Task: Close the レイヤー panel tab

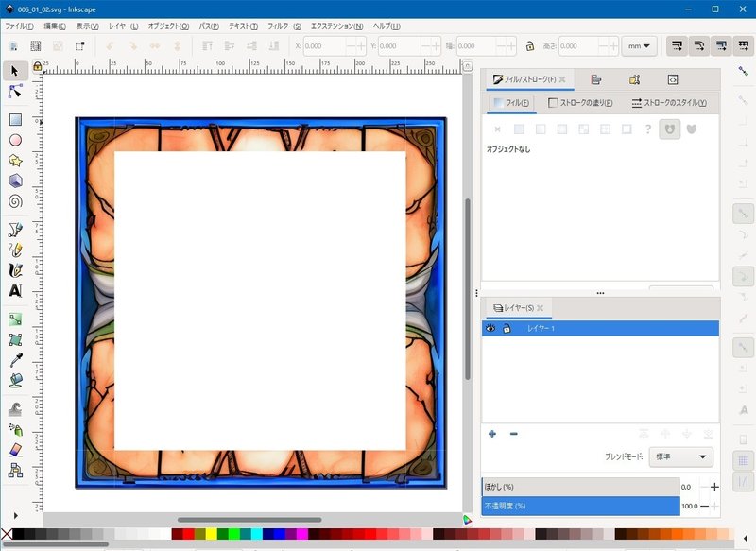Action: click(540, 308)
